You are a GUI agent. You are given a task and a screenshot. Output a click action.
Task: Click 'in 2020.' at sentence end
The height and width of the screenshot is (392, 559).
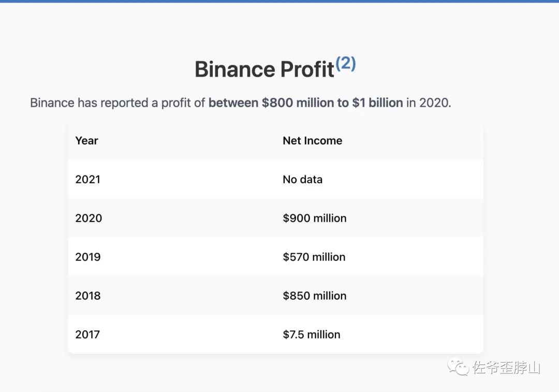429,103
